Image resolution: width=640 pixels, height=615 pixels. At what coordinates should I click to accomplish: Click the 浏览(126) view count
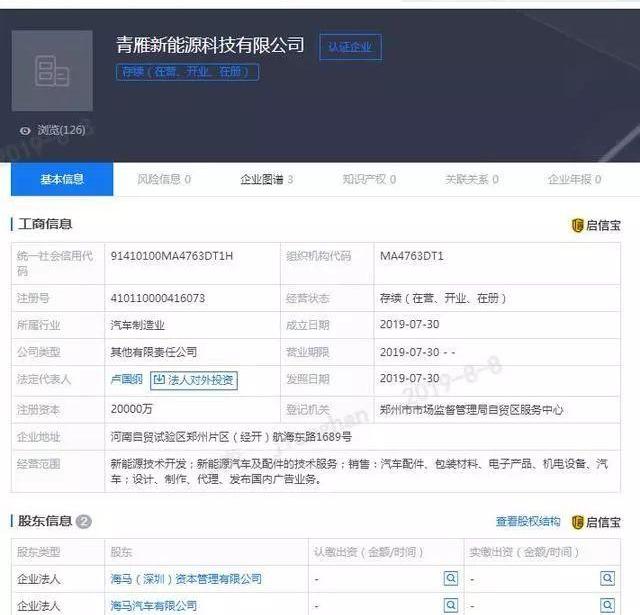62,130
